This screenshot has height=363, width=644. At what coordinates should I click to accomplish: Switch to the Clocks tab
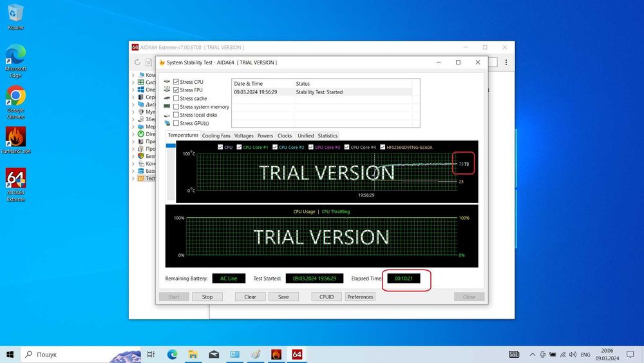pyautogui.click(x=285, y=135)
